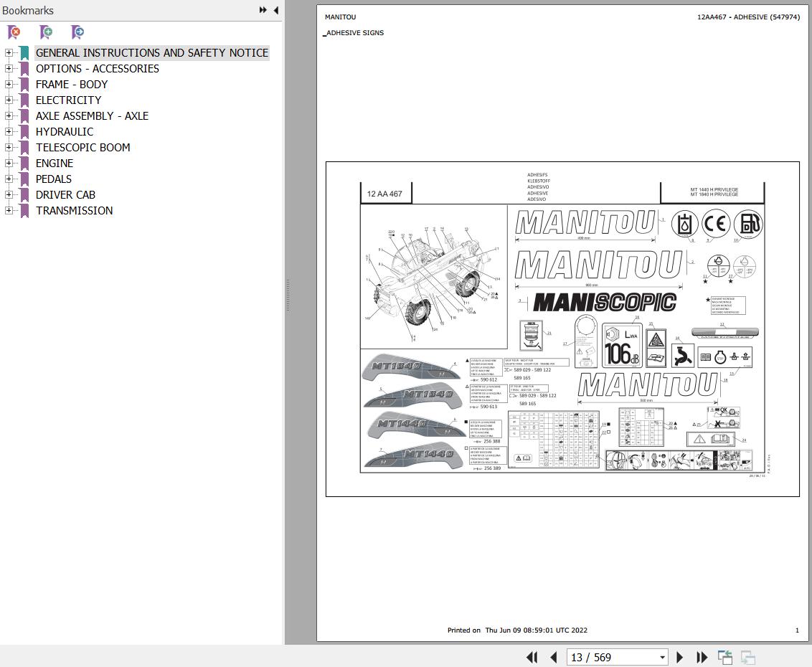Collapse the Bookmarks panel arrow
Screen dimensions: 812x667
point(276,10)
